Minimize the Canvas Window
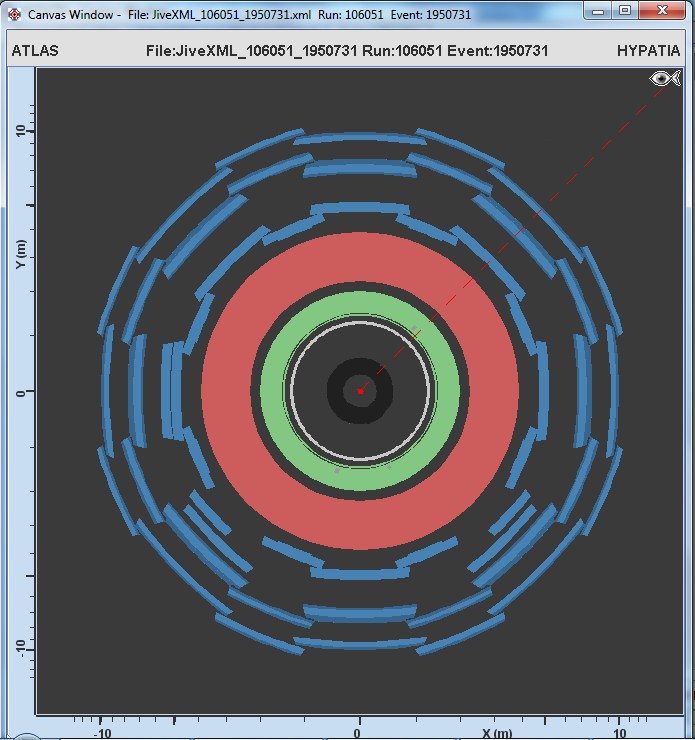 [x=600, y=11]
